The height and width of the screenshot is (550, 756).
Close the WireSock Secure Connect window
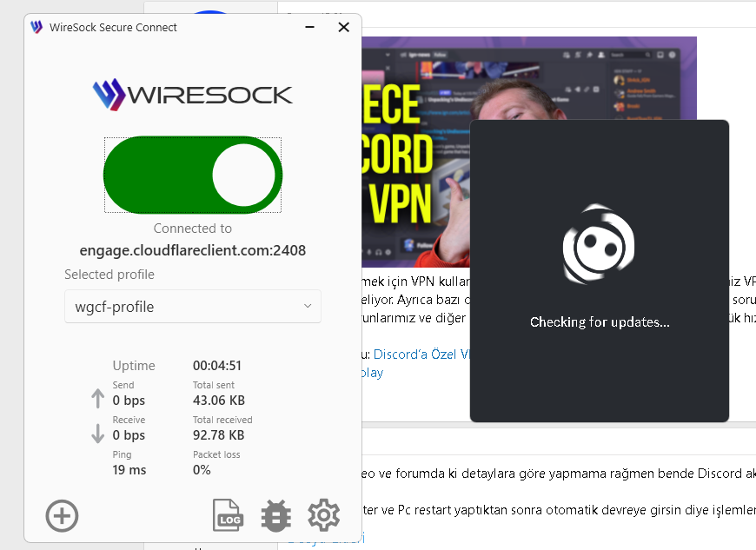coord(344,27)
